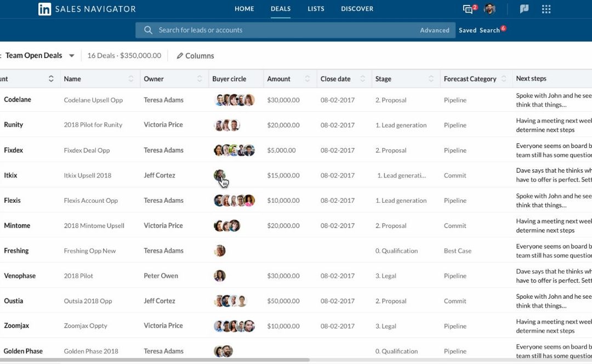
Task: Open Zoomjax Oppty deal name
Action: point(86,326)
